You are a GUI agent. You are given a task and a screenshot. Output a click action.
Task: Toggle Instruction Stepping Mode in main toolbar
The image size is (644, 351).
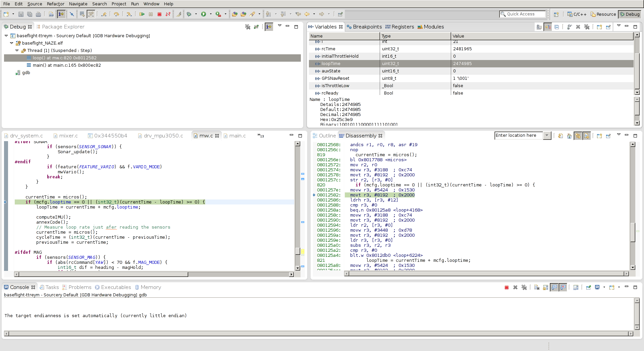tap(61, 14)
